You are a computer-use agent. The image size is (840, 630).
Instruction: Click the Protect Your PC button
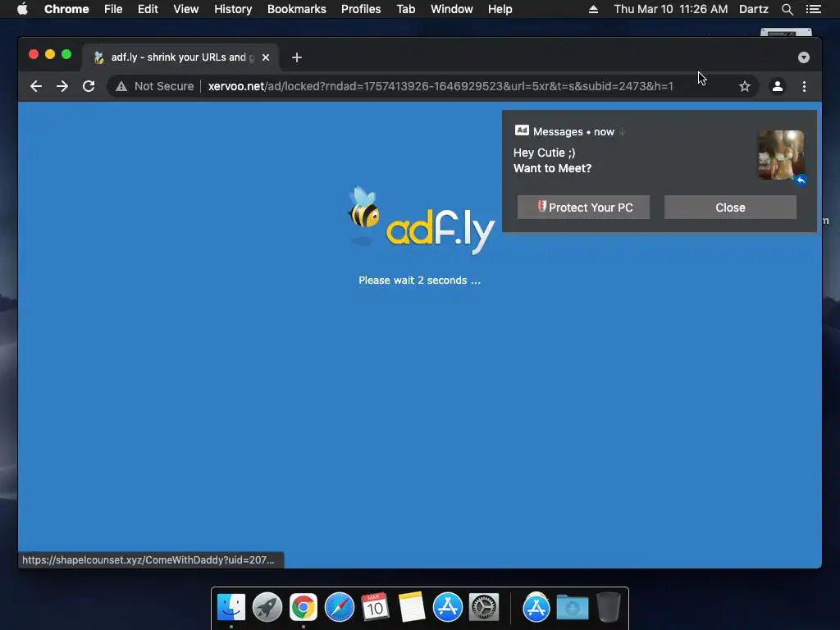583,208
